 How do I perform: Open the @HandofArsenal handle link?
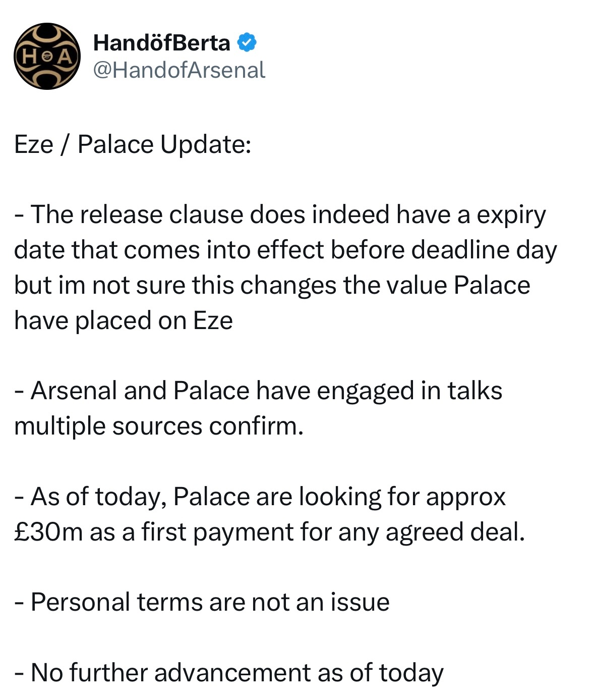point(179,70)
